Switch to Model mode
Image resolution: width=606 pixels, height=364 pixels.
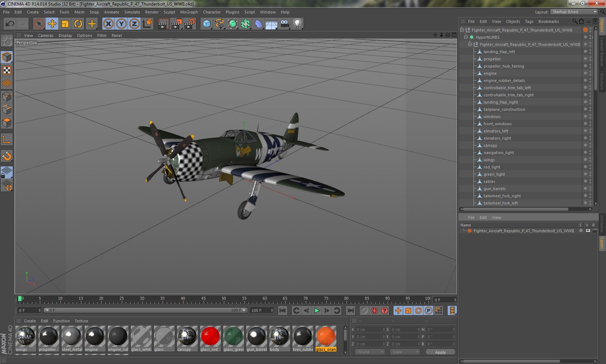pyautogui.click(x=7, y=57)
